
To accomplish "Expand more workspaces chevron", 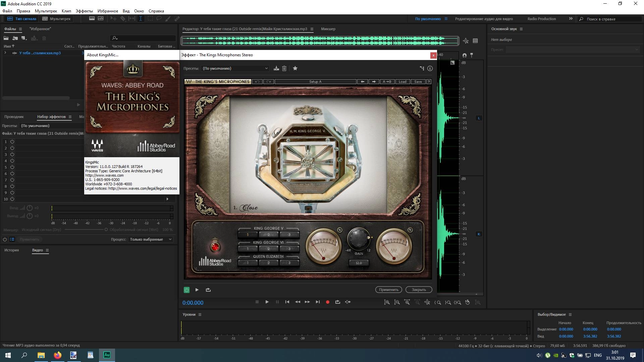I will pyautogui.click(x=571, y=19).
